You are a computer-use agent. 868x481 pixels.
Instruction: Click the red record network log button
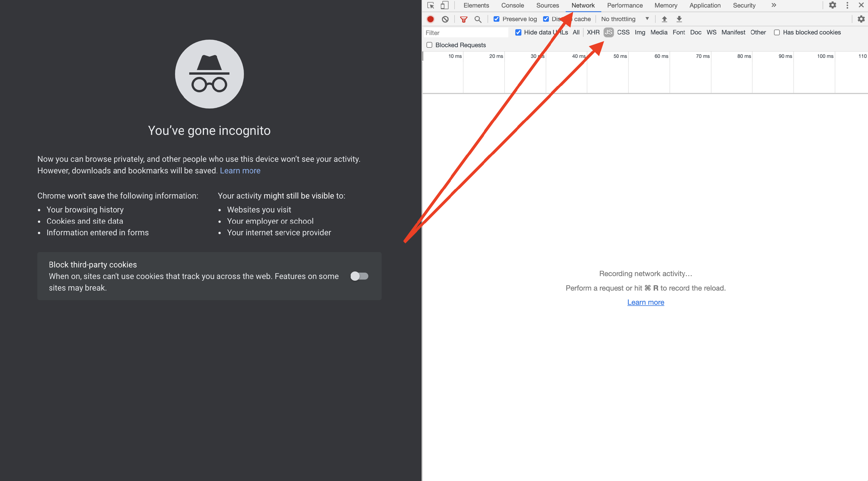click(x=430, y=19)
